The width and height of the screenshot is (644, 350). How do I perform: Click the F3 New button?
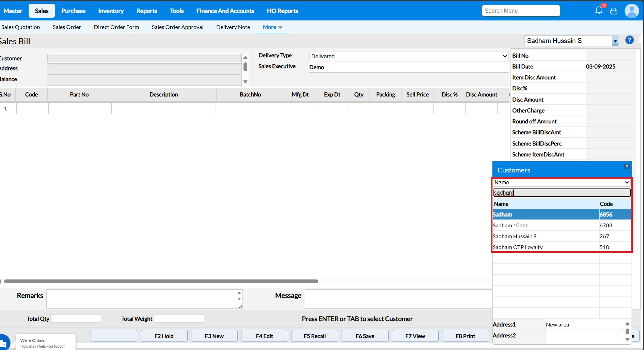[x=214, y=336]
